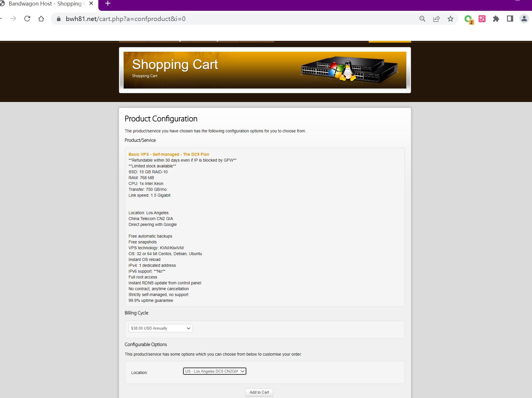The image size is (532, 398).
Task: Click the 'Link speed: 1.5 Gigabit' line
Action: tap(149, 195)
